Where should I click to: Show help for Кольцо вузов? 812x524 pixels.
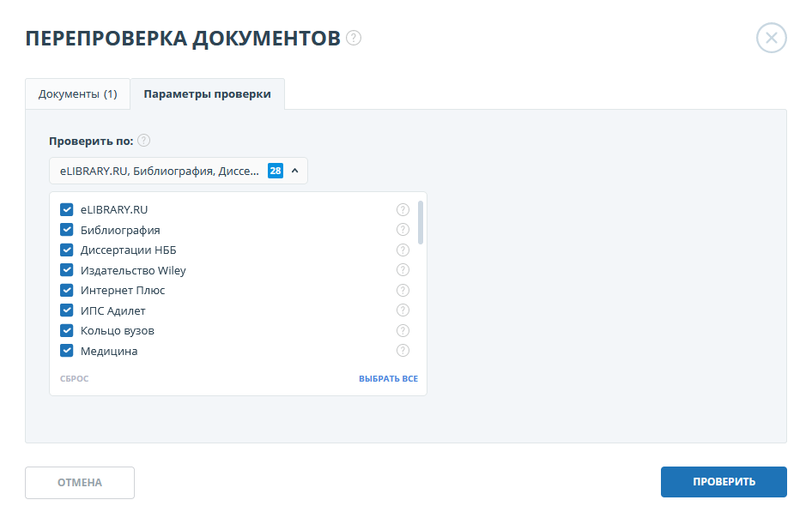click(x=403, y=330)
